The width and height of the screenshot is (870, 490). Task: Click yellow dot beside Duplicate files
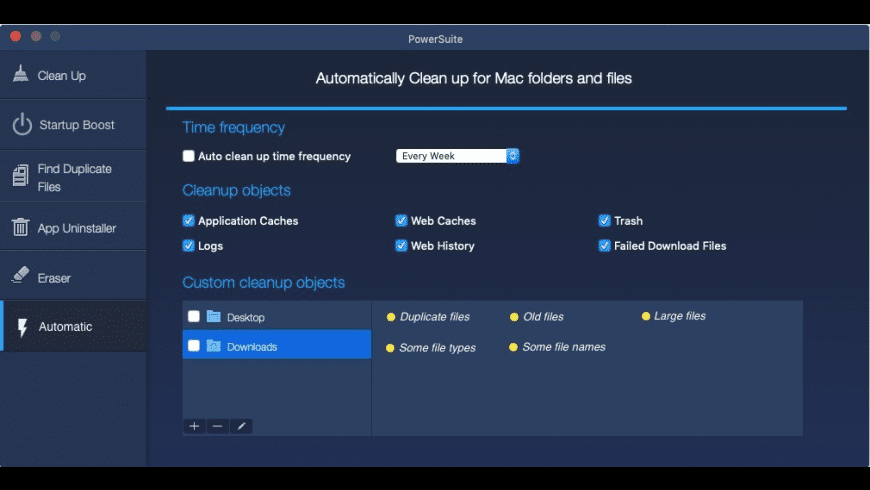coord(391,317)
